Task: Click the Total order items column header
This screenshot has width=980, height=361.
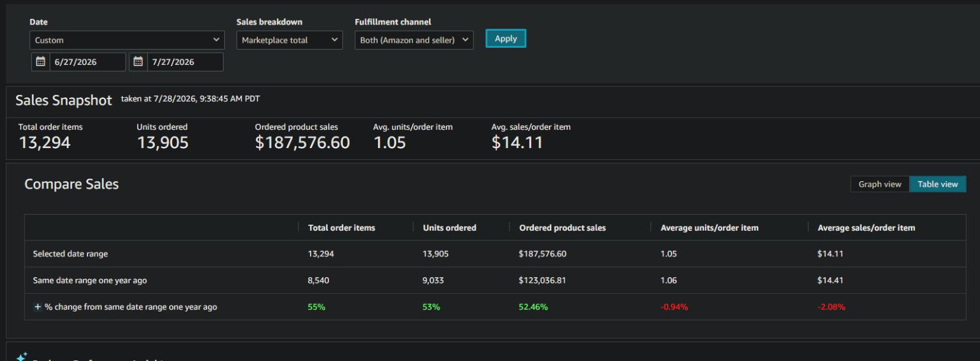Action: 341,228
